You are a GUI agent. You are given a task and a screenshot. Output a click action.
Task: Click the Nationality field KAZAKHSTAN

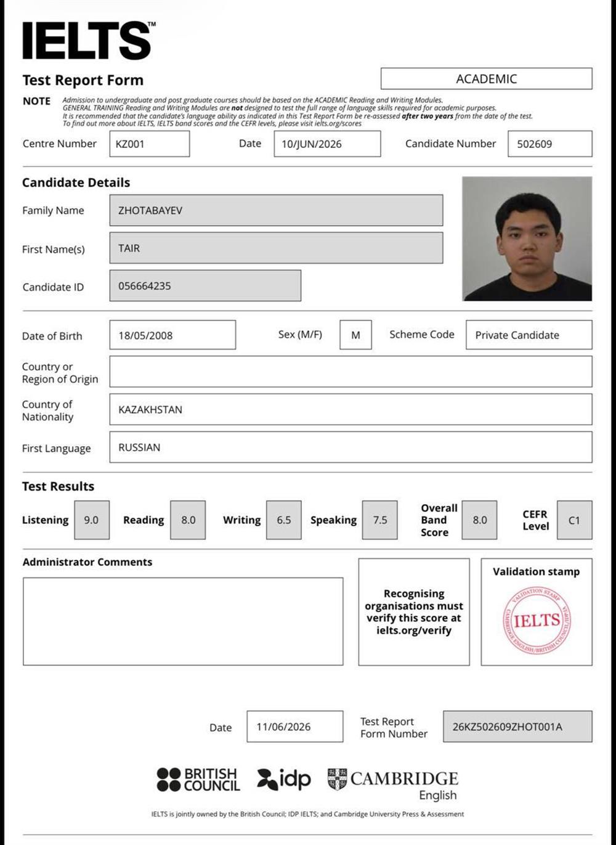(351, 409)
